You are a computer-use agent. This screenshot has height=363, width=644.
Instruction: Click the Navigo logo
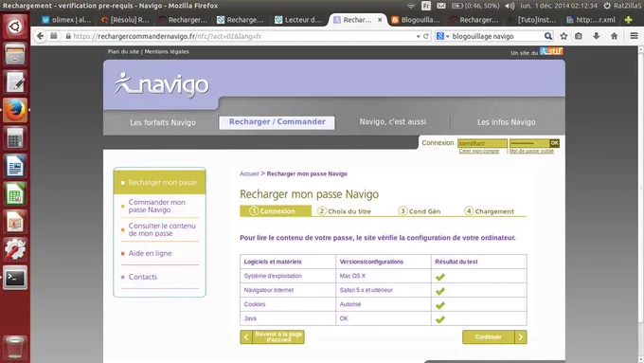[x=162, y=84]
